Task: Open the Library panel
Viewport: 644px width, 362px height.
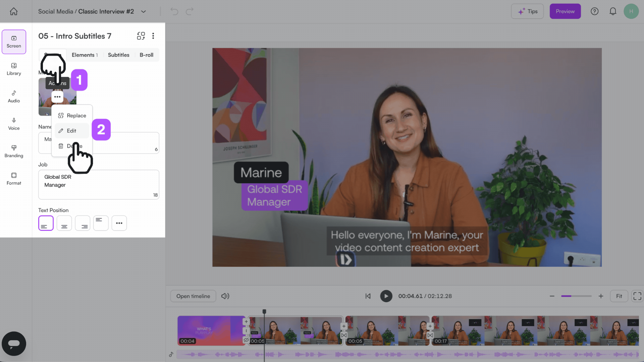Action: (x=14, y=69)
